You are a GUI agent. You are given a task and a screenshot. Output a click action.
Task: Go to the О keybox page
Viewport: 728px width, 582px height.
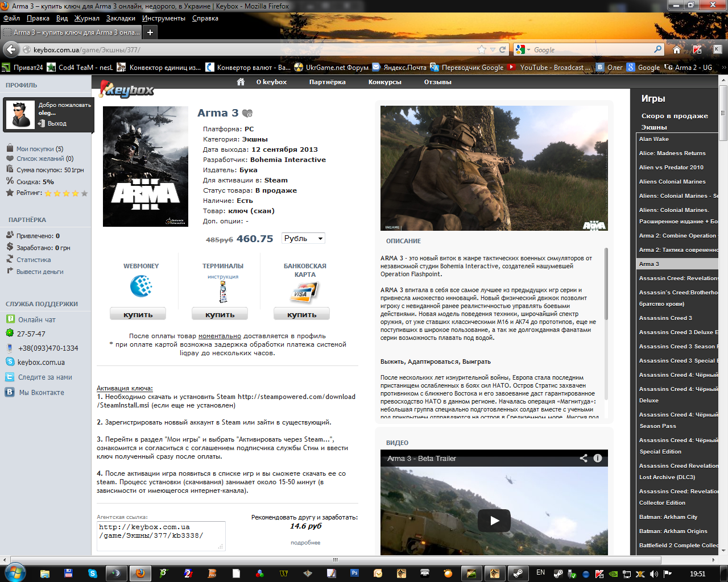pyautogui.click(x=271, y=82)
